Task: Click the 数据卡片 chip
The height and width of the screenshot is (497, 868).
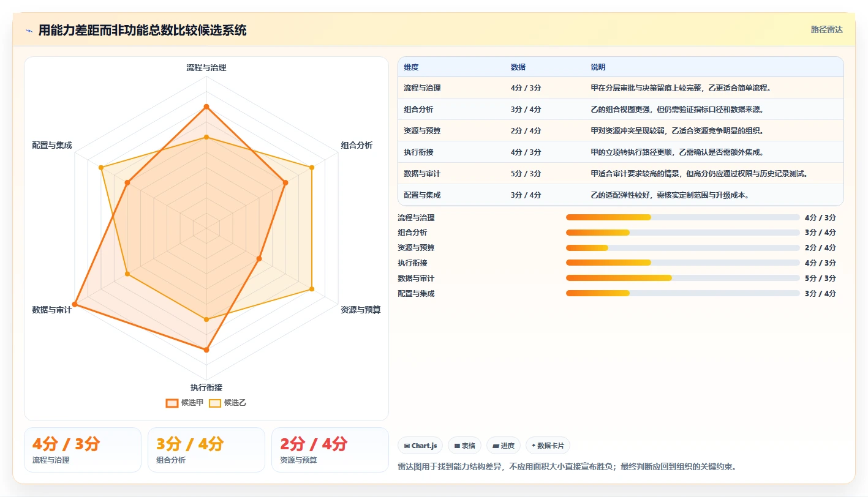Action: [548, 446]
